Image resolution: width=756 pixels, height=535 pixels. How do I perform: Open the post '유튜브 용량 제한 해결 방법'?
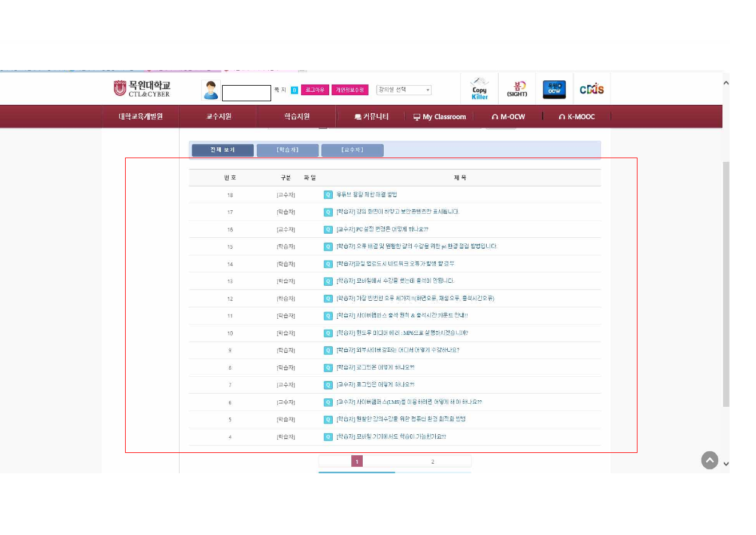point(366,195)
